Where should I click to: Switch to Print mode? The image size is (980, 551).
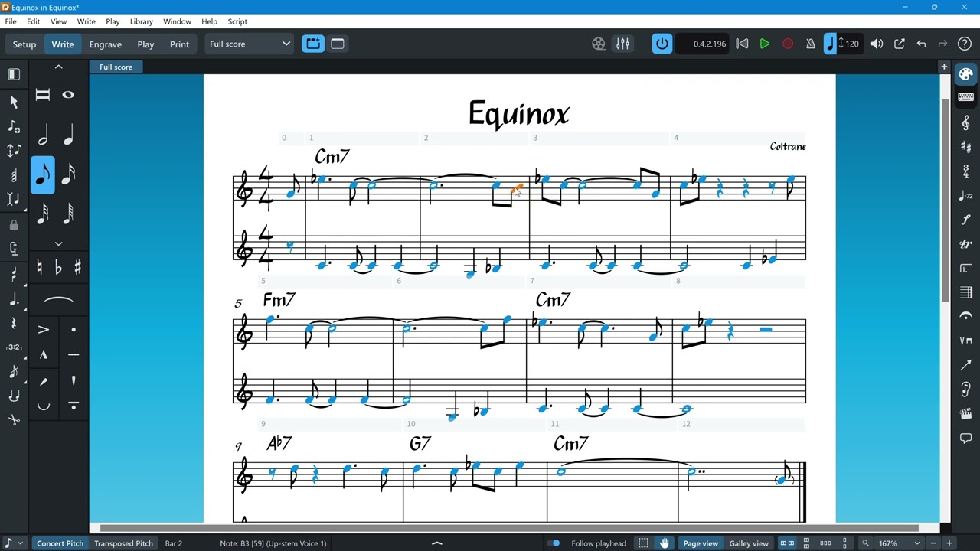(x=179, y=44)
